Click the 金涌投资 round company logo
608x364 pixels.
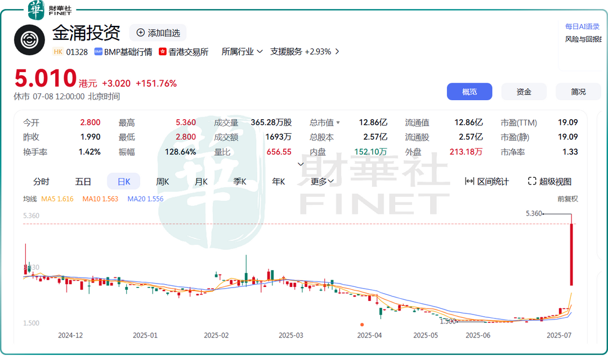click(x=29, y=40)
